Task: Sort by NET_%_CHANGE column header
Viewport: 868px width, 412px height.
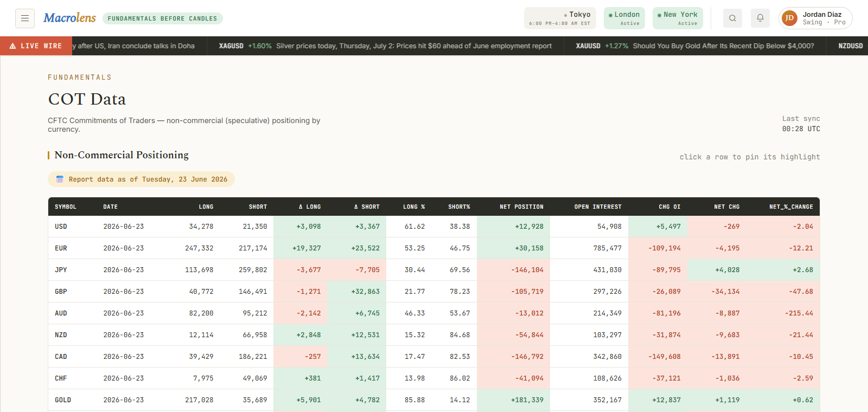Action: point(791,207)
